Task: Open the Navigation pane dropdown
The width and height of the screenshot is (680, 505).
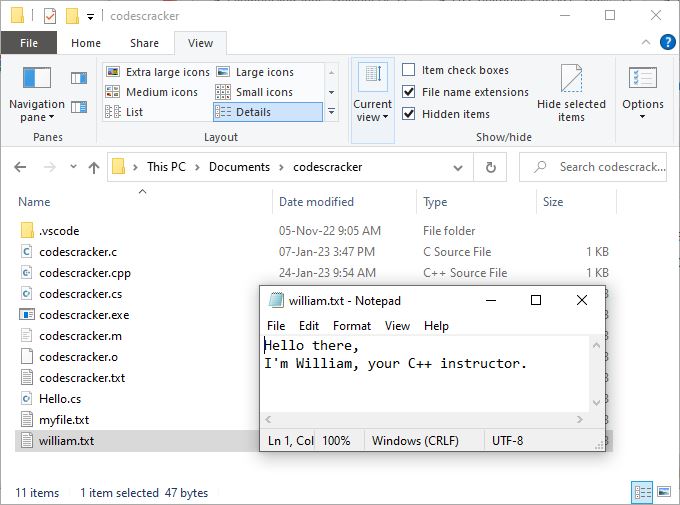Action: [37, 95]
